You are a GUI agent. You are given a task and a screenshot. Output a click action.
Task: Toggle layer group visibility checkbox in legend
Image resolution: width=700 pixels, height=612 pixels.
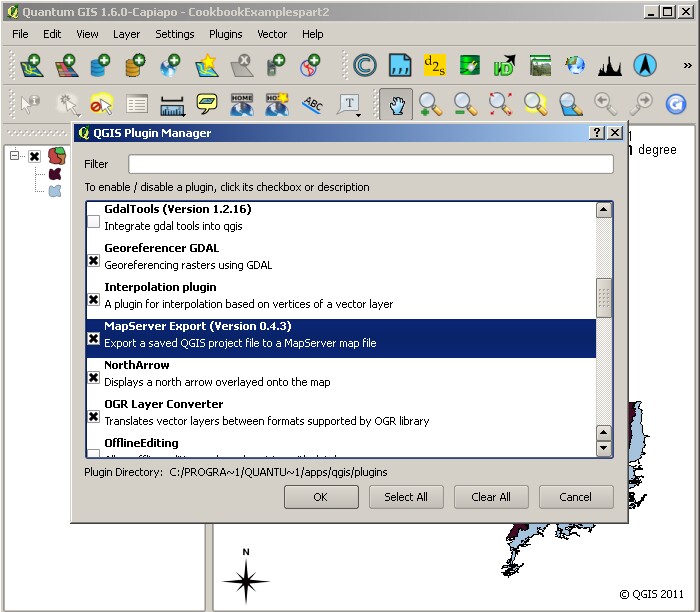[x=34, y=156]
